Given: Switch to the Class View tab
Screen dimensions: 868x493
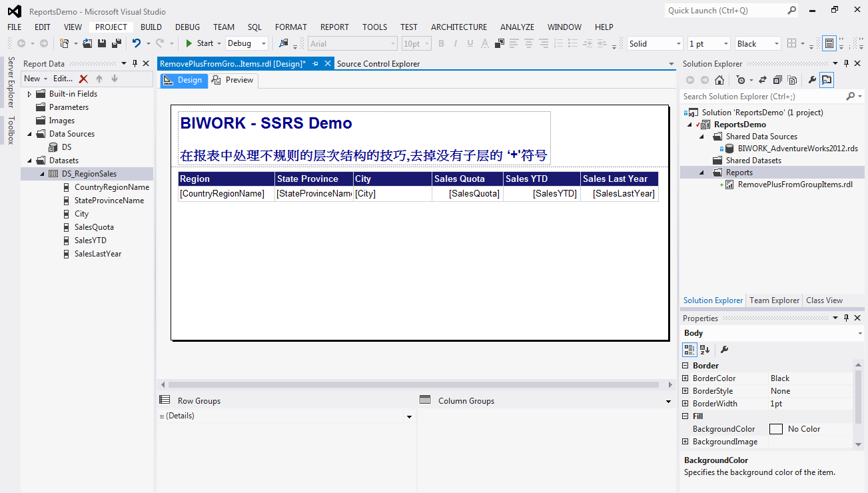Looking at the screenshot, I should 824,300.
